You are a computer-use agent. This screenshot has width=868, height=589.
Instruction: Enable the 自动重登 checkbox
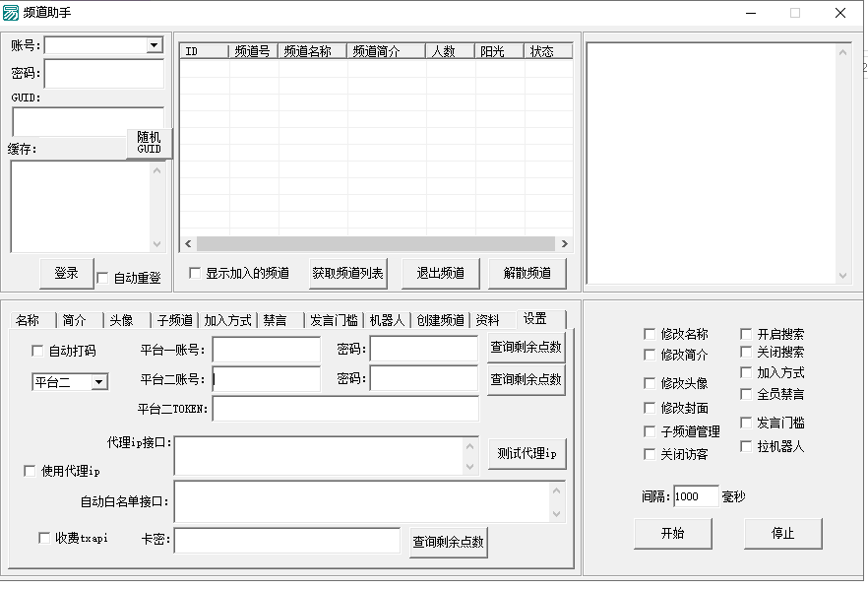pos(103,279)
